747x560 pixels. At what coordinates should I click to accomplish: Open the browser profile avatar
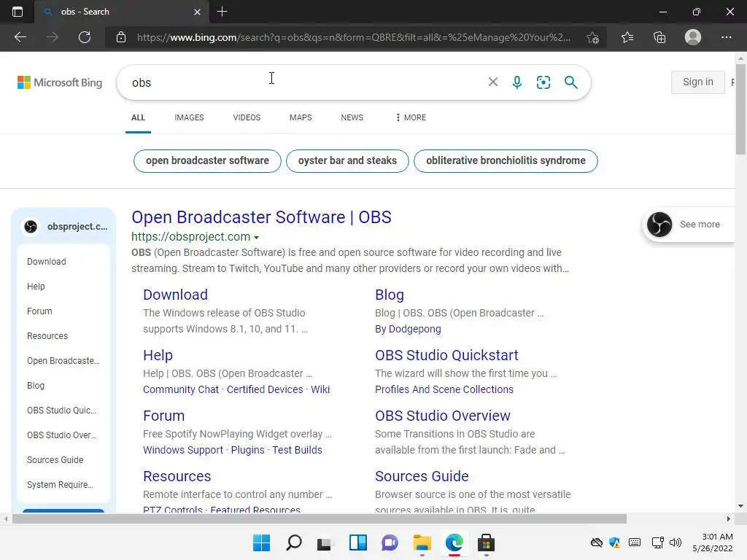pyautogui.click(x=693, y=37)
